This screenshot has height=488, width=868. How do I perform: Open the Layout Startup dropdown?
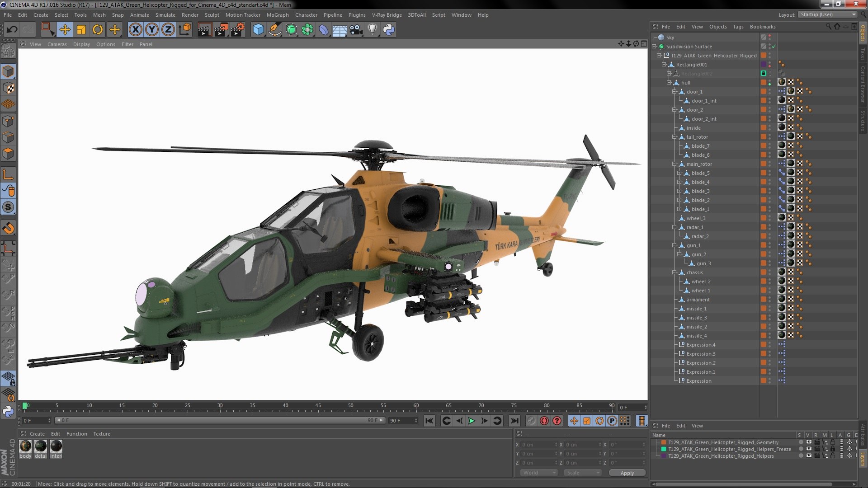pos(827,14)
